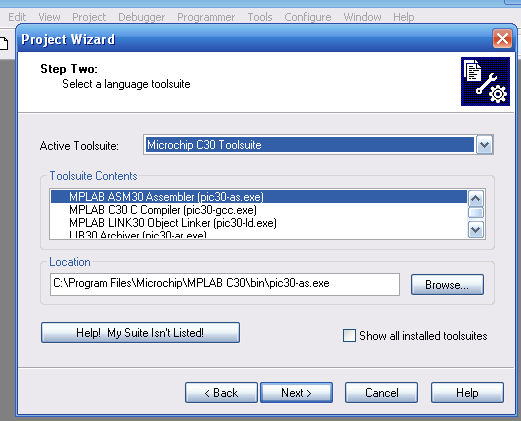Select MPLAB ASM30 Assembler (pic30-as.exe) entry

coord(259,197)
